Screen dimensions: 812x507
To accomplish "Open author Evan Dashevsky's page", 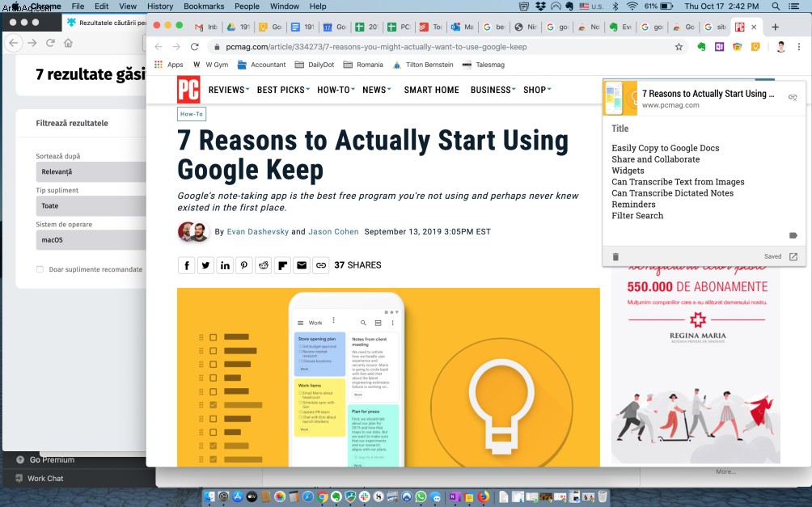I will pyautogui.click(x=258, y=231).
